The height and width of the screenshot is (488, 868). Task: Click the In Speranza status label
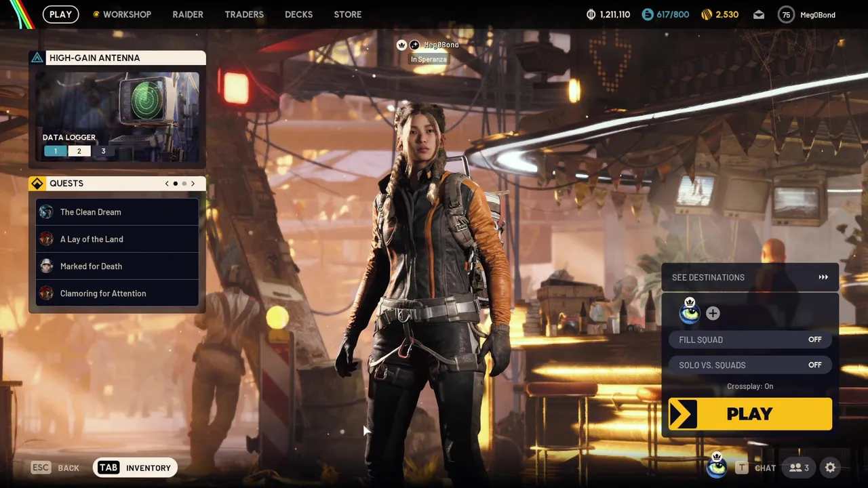(x=429, y=60)
